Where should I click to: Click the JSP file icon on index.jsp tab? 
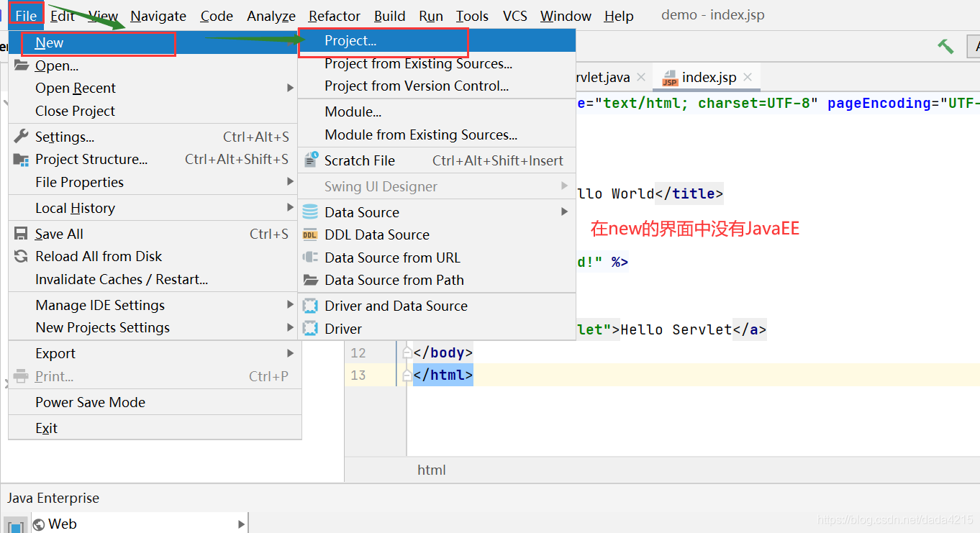(x=670, y=78)
